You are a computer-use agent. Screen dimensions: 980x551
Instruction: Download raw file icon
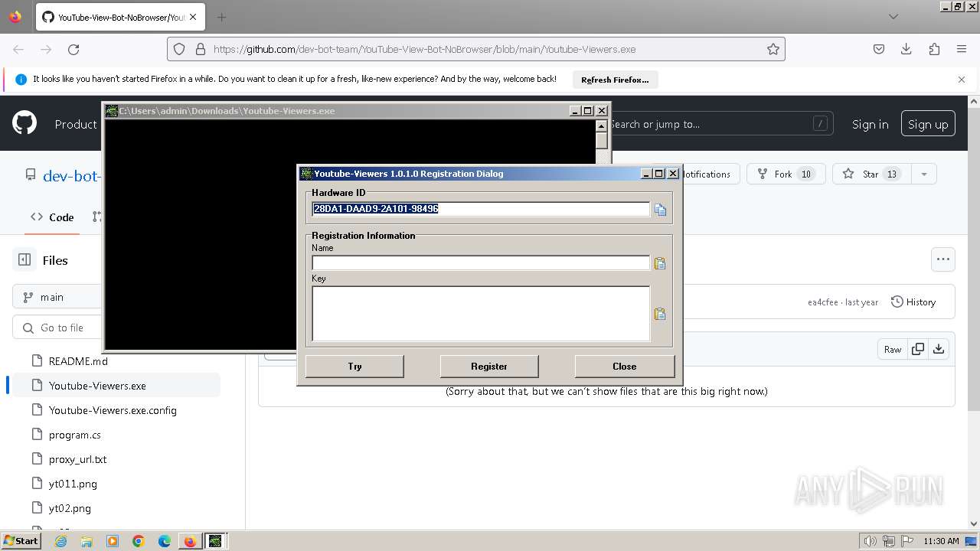click(x=939, y=349)
